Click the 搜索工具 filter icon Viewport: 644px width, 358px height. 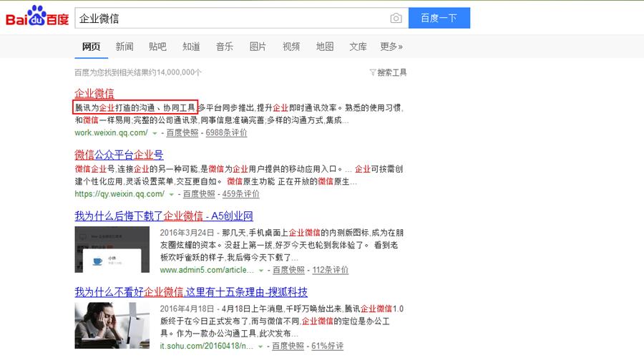373,72
